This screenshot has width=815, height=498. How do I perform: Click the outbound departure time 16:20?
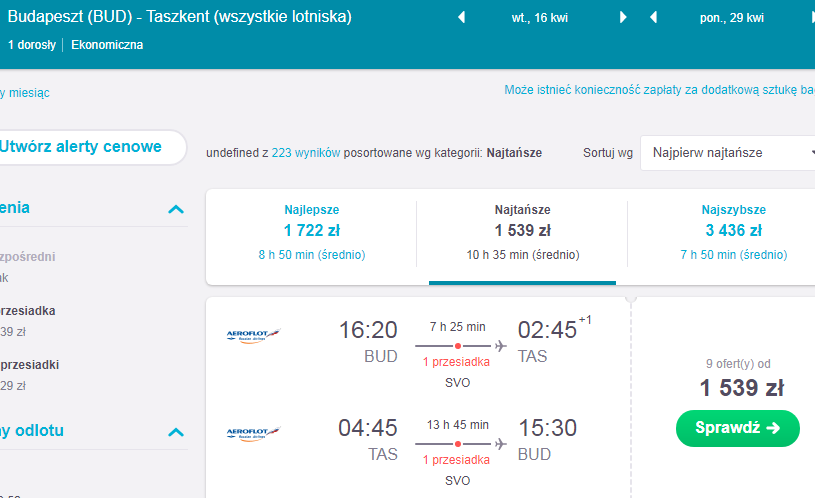pos(368,330)
